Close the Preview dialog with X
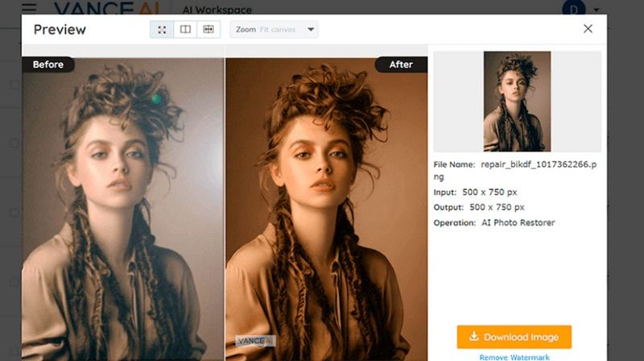The width and height of the screenshot is (644, 361). (588, 29)
